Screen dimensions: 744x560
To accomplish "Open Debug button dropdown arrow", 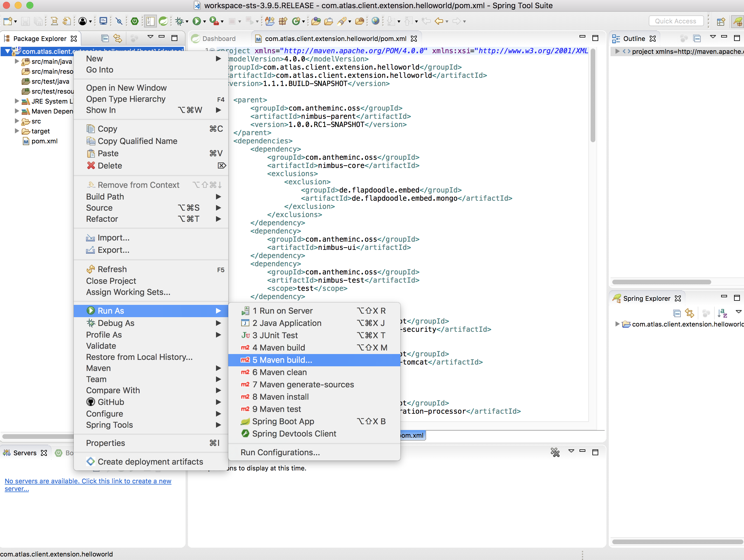I will [x=187, y=22].
